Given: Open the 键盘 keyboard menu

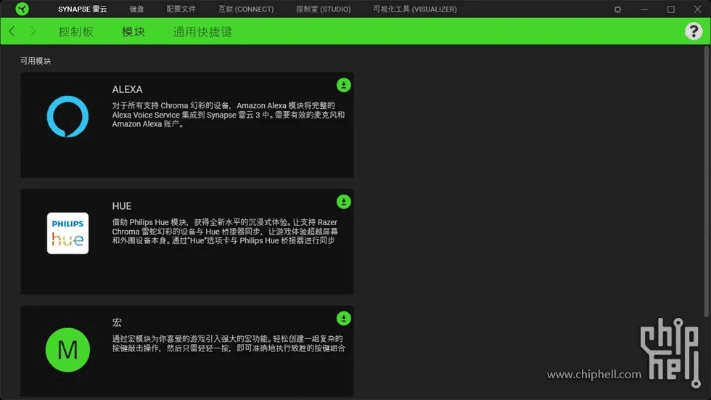Looking at the screenshot, I should pos(137,9).
